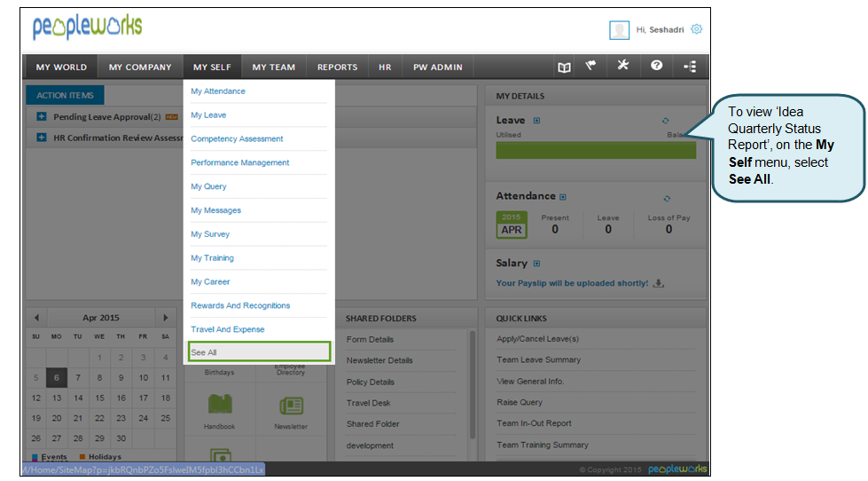This screenshot has height=481, width=868.
Task: Click the sitemap logout icon in toolbar
Action: 690,67
